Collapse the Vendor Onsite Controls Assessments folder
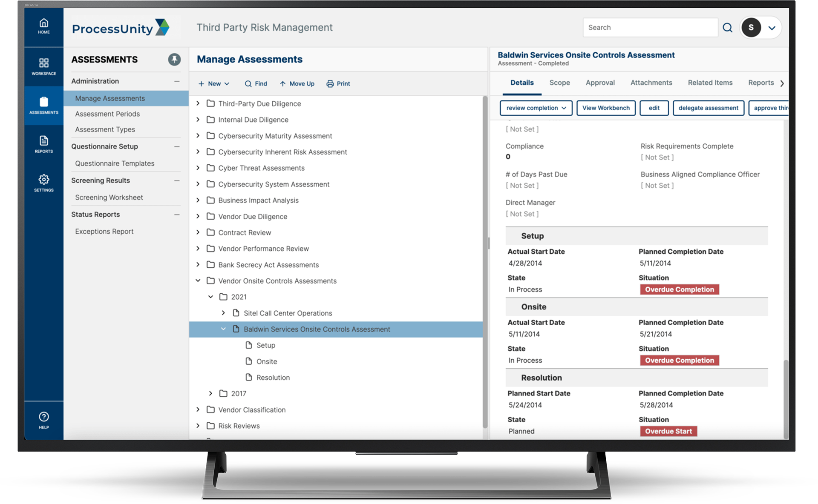The height and width of the screenshot is (504, 818). (x=199, y=281)
